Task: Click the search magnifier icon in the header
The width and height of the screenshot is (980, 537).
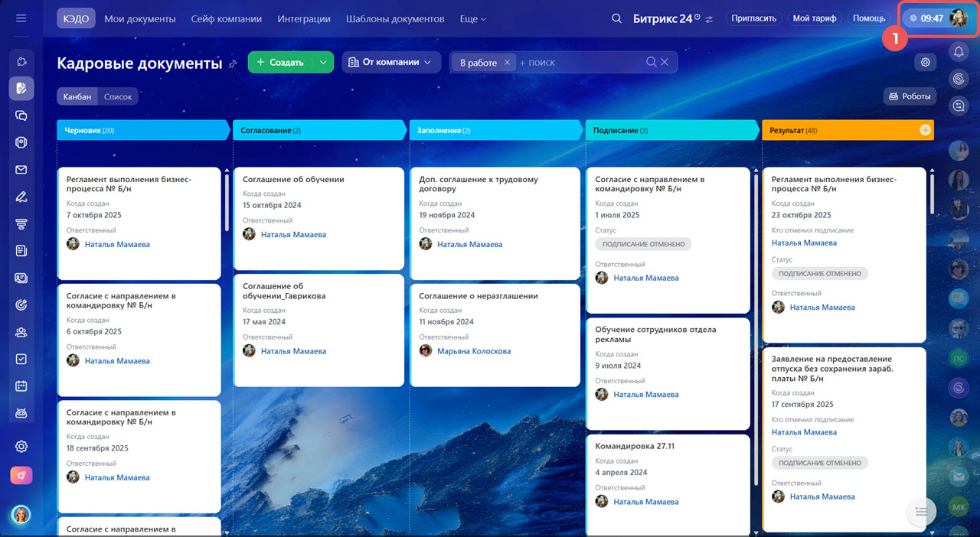Action: tap(616, 18)
